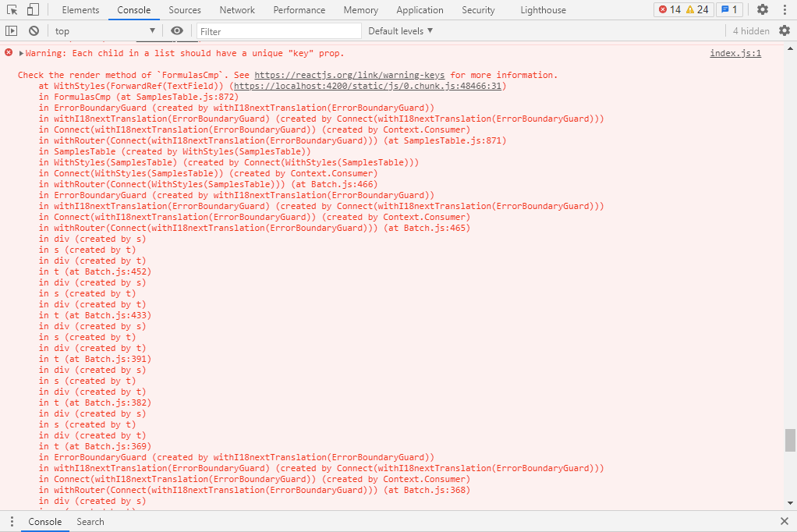Open console settings gear icon
This screenshot has height=532, width=797.
tap(784, 31)
